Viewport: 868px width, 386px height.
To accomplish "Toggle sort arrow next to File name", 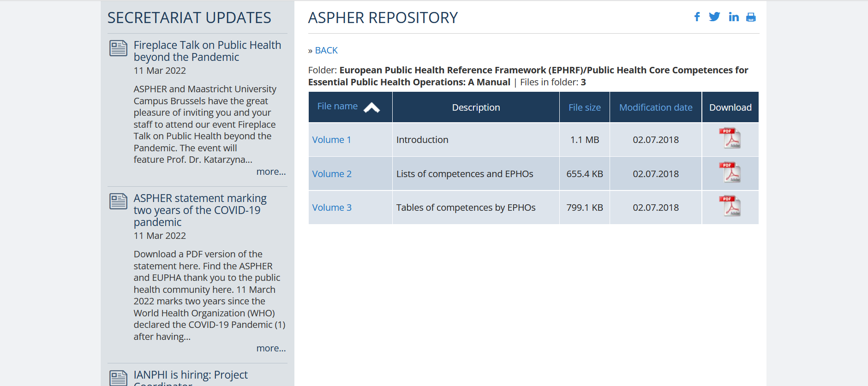I will (371, 108).
